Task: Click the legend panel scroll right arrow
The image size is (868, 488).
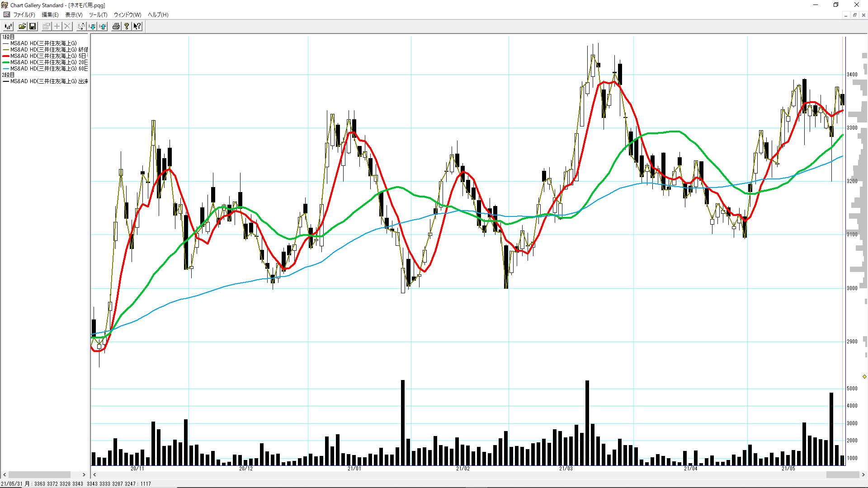Action: pos(84,474)
